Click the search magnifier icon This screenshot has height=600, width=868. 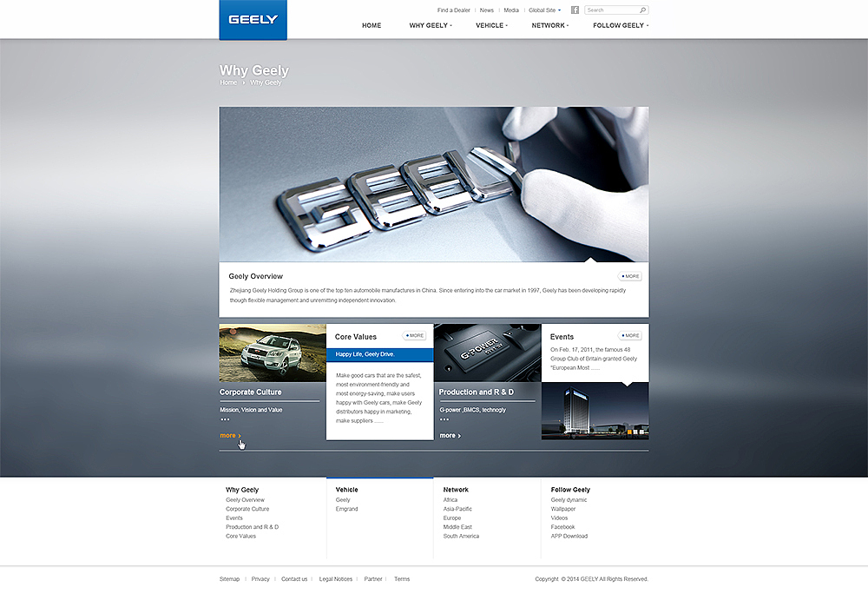[x=642, y=10]
